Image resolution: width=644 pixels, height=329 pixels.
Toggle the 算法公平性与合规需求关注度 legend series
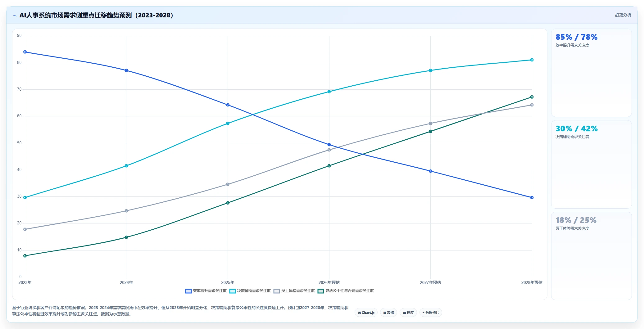point(346,291)
